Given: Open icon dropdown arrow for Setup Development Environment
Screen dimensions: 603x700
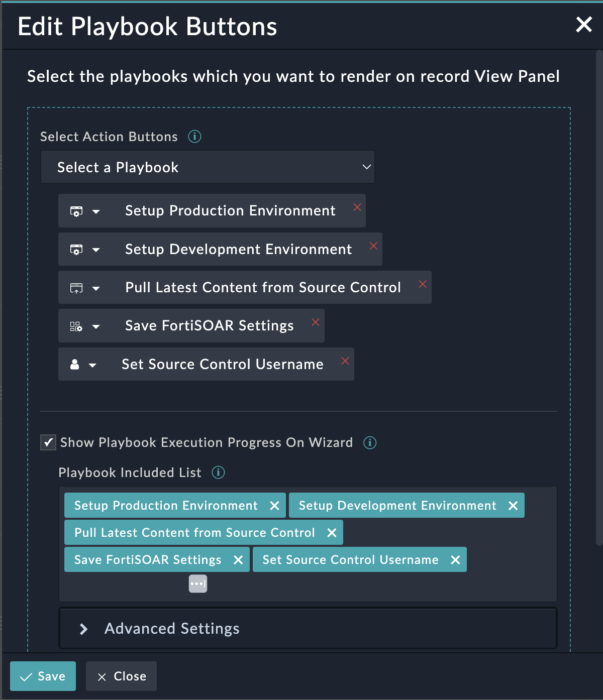Looking at the screenshot, I should point(96,250).
